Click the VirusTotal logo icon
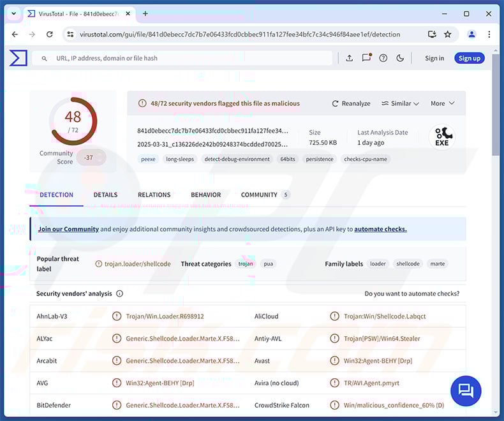Screen dimensions: 504x421 [19, 58]
